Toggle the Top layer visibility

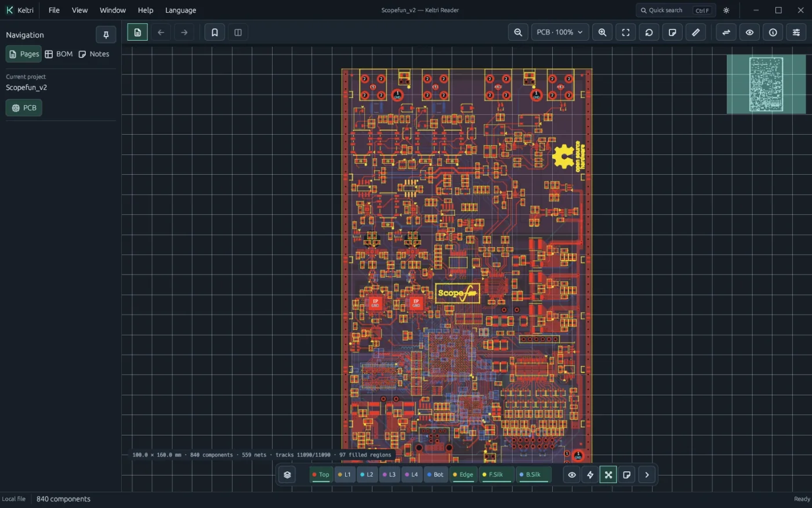[321, 474]
